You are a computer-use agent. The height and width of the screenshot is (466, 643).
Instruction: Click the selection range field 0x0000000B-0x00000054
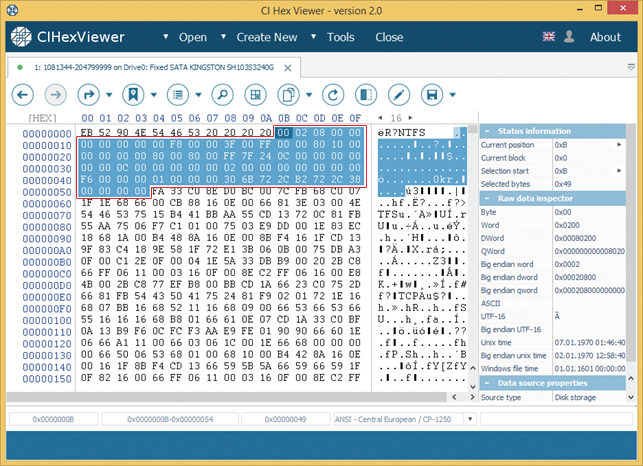click(170, 419)
